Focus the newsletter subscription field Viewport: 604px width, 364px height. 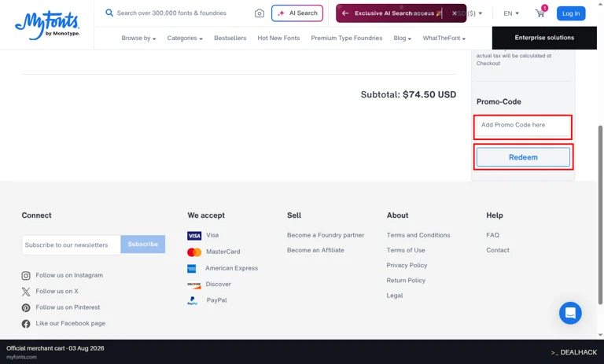tap(72, 245)
